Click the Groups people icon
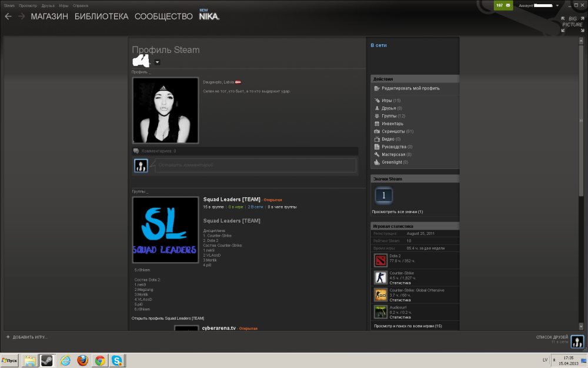The height and width of the screenshot is (368, 588). 377,116
